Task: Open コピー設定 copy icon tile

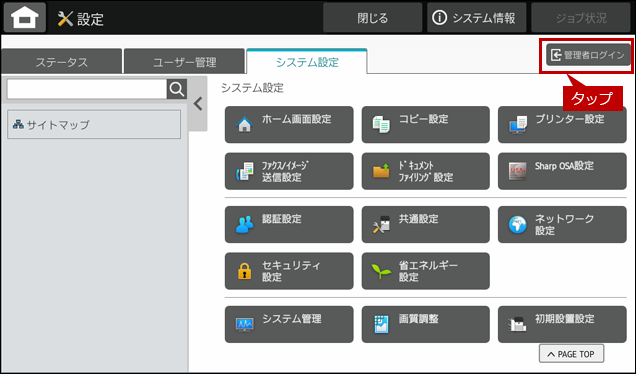Action: 425,125
